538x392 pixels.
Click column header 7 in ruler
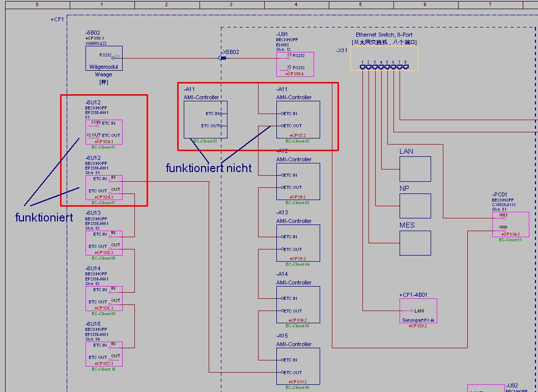(x=490, y=5)
